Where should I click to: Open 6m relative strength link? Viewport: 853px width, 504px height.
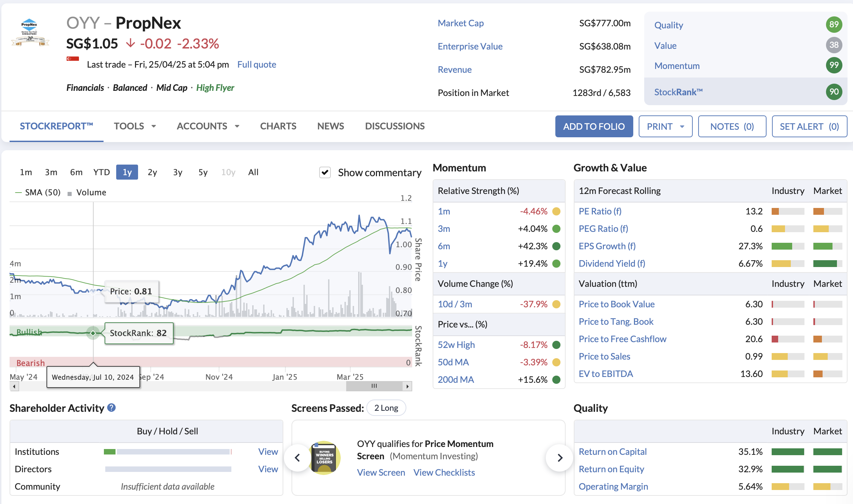(444, 246)
